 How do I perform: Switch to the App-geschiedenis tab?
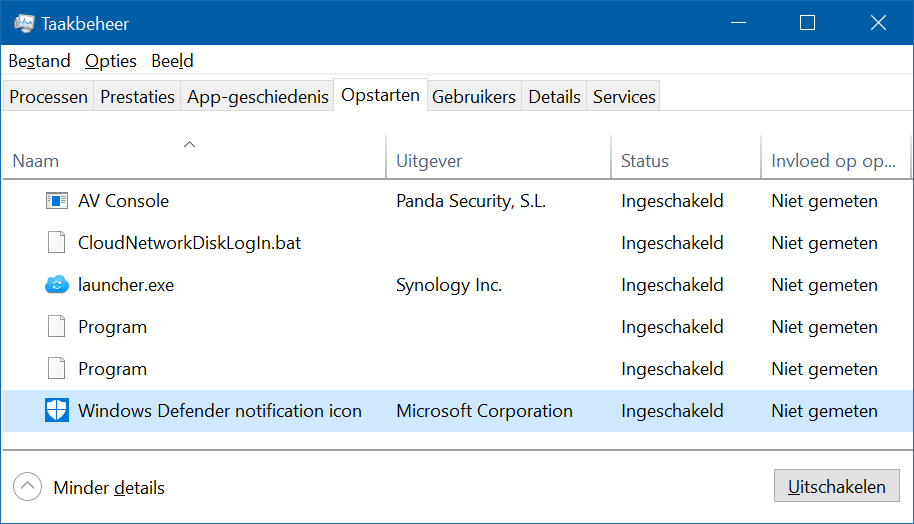(258, 97)
